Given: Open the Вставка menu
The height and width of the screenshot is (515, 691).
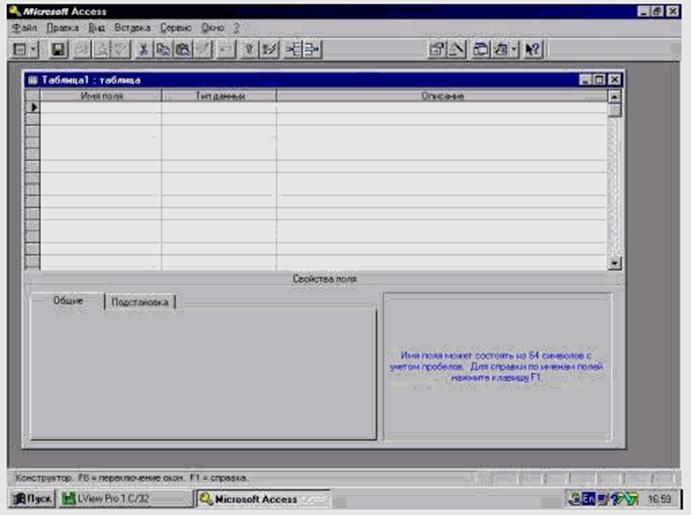Looking at the screenshot, I should pyautogui.click(x=132, y=28).
